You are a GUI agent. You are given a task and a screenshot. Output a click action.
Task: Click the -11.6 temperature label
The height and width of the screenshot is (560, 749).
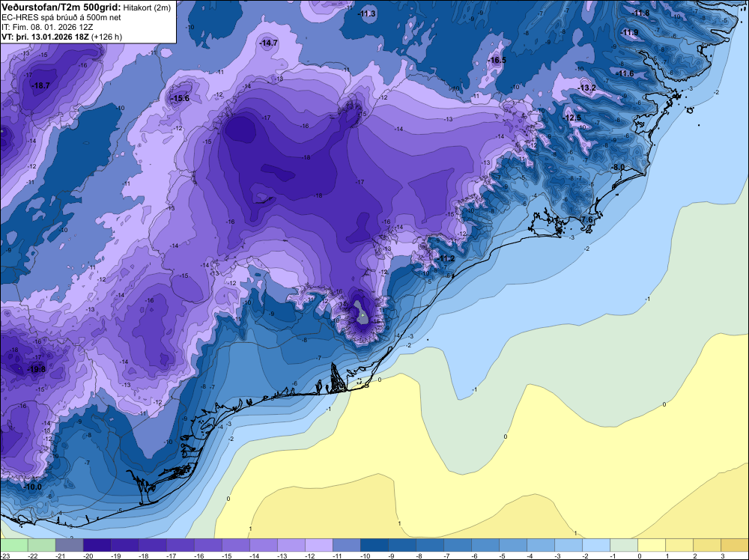pyautogui.click(x=625, y=73)
